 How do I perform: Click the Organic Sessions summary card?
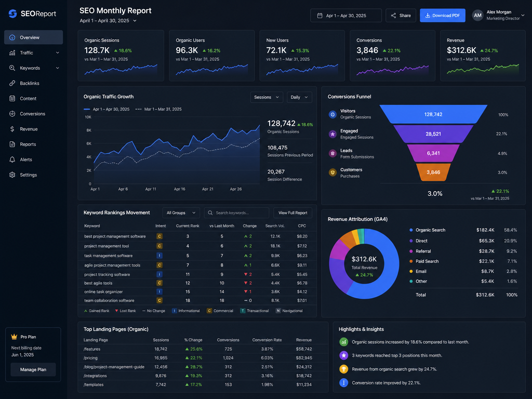[121, 56]
